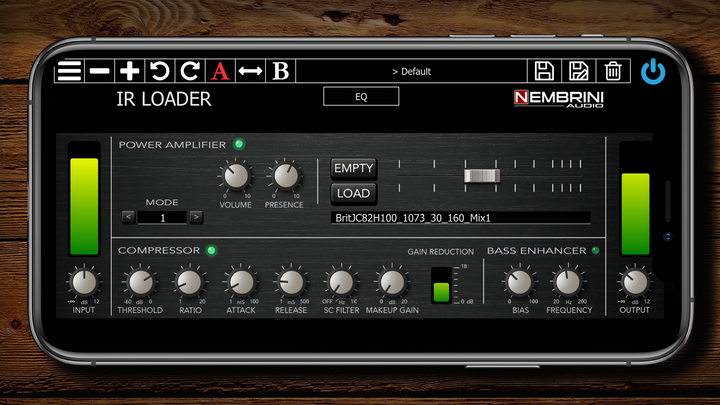Click the minus zoom-out icon

tap(99, 71)
